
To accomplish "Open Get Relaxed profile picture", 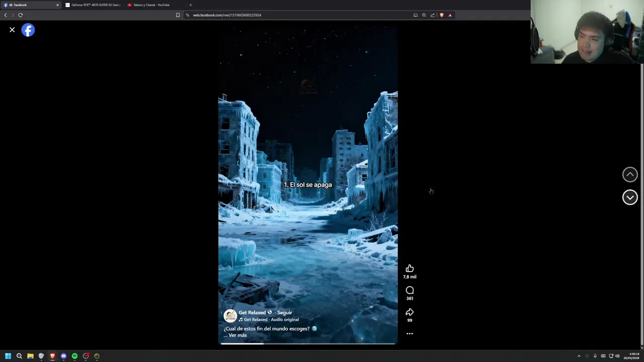I will [x=230, y=316].
